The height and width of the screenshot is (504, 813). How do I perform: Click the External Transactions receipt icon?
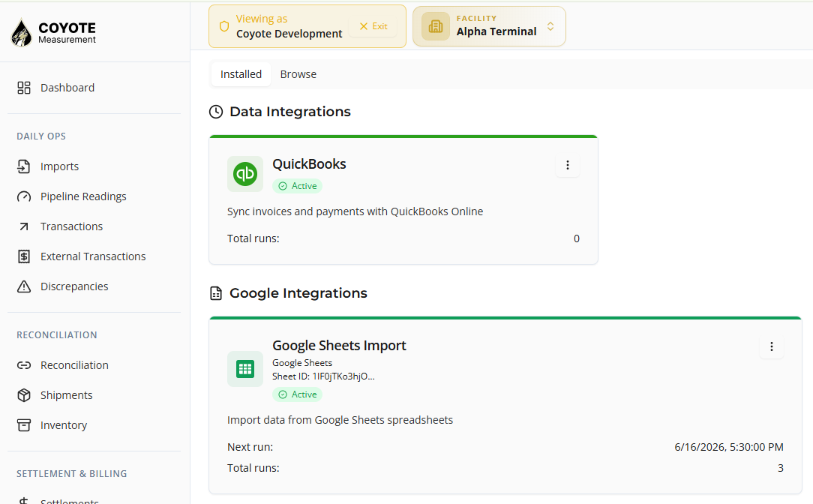coord(24,256)
